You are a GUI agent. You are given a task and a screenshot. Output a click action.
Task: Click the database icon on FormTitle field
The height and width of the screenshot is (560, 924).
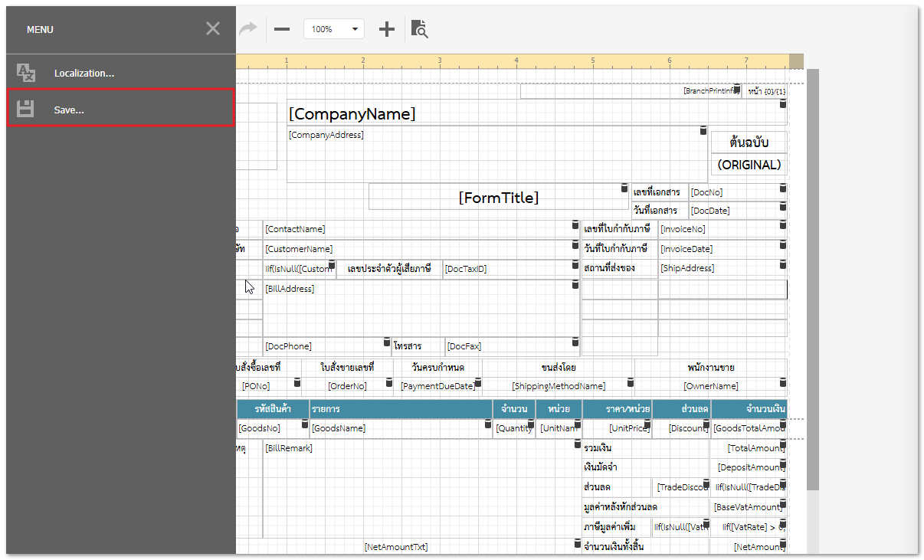pos(624,188)
